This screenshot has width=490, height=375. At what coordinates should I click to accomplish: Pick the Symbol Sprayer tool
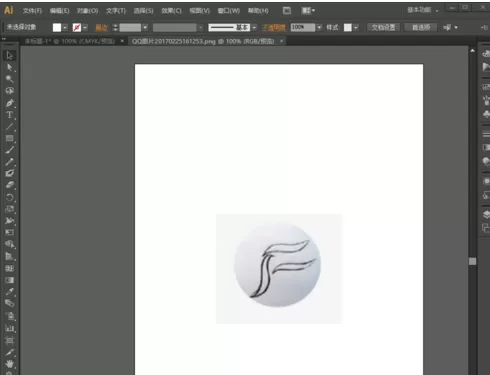click(x=9, y=316)
